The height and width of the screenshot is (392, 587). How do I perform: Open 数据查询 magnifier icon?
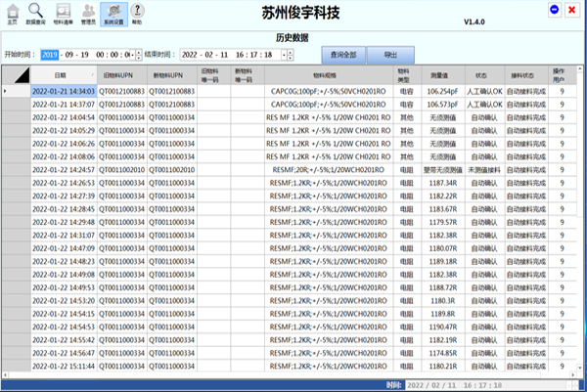click(35, 15)
